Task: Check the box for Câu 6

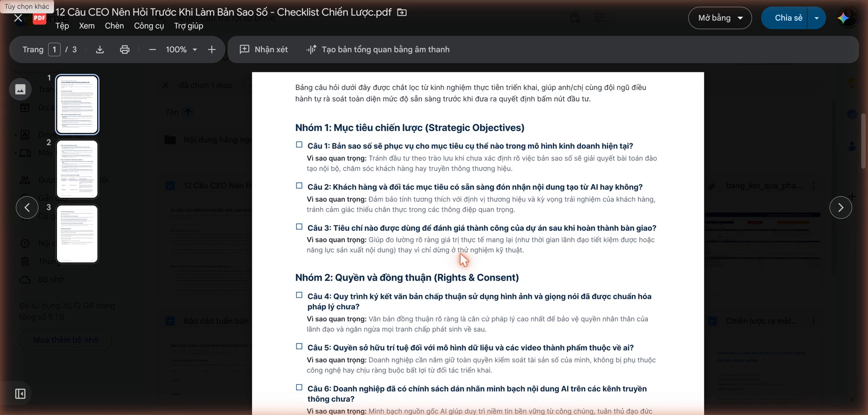Action: point(299,387)
